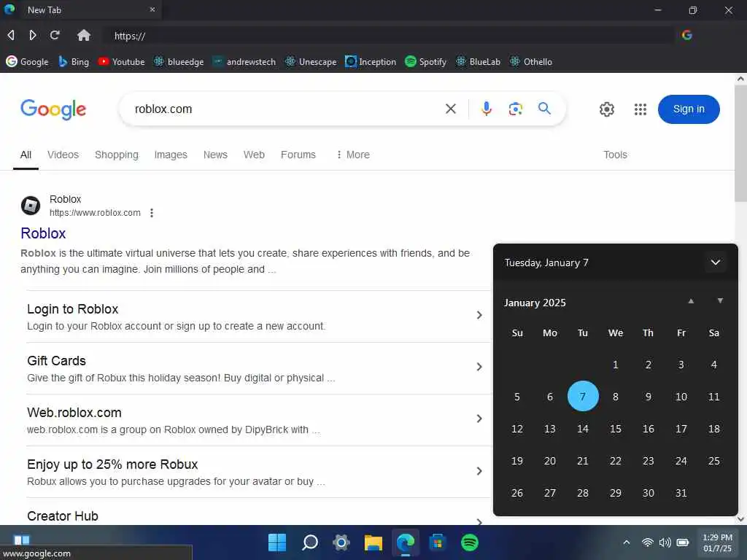Open the browser home page icon

click(84, 35)
